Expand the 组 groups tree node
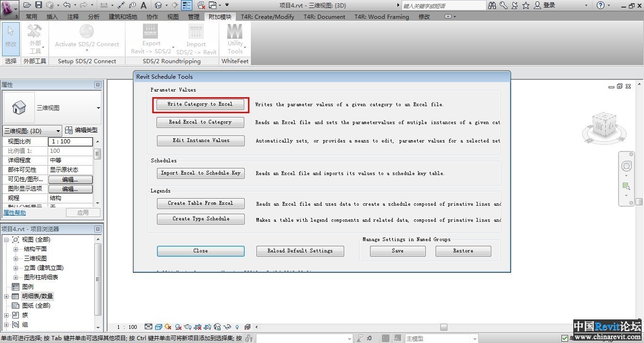 7,324
